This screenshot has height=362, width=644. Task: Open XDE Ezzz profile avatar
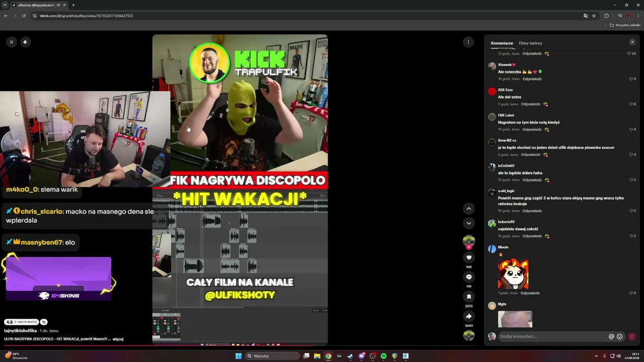pos(492,91)
